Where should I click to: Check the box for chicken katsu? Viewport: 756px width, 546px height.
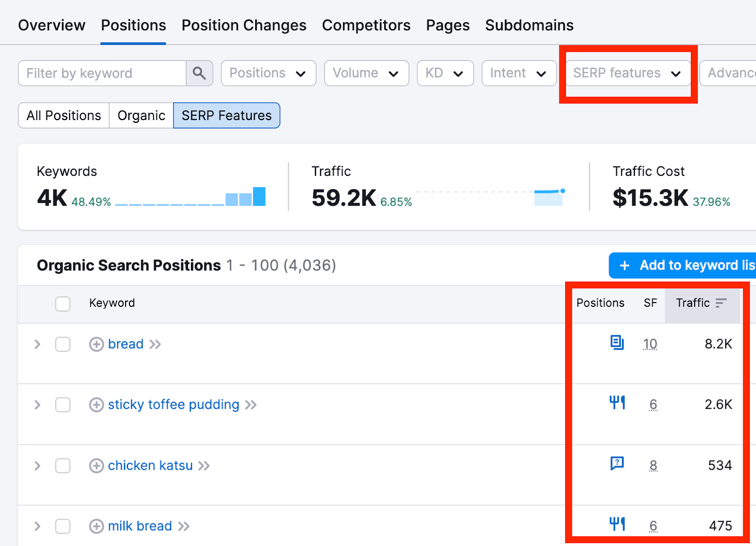(x=63, y=466)
